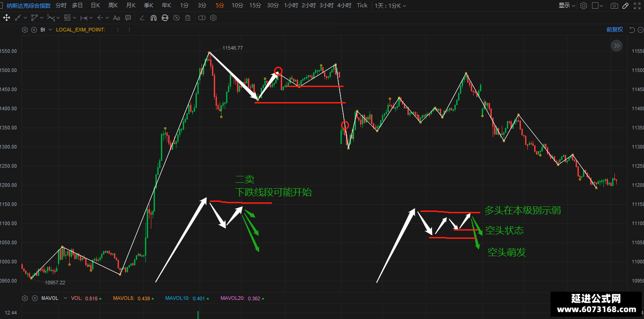Screen dimensions: 644x319
Task: Toggle the pencil drawing toolbar
Action: pyautogui.click(x=625, y=5)
